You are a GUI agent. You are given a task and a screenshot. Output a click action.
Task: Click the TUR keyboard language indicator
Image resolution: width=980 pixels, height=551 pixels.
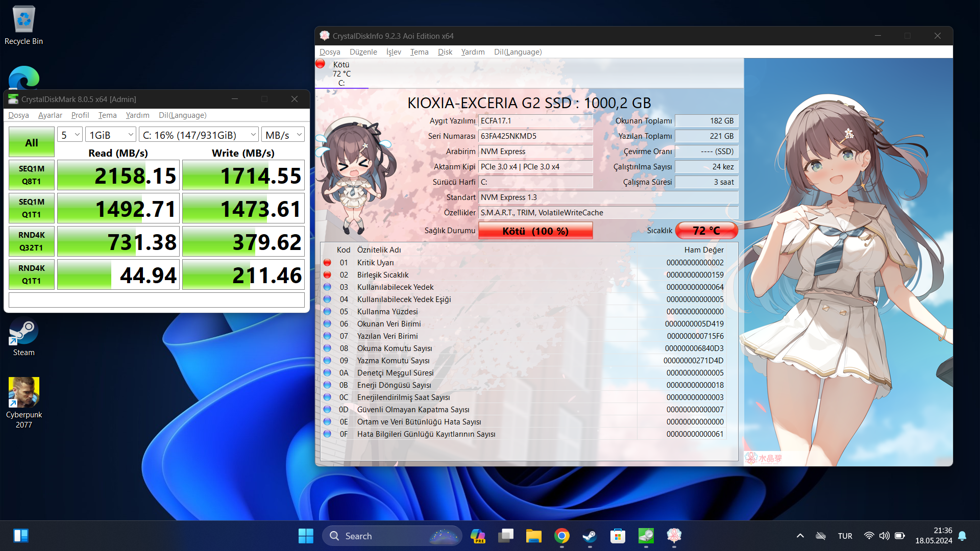pos(845,536)
